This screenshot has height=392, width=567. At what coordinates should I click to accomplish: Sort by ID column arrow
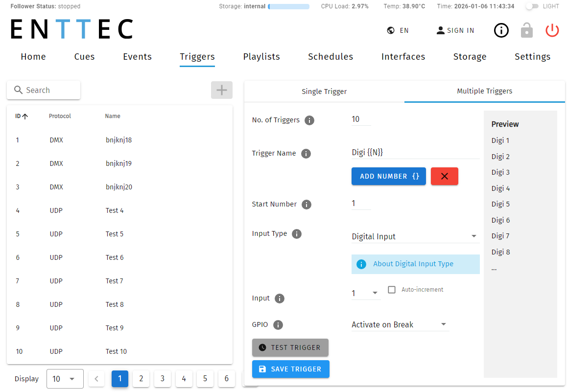pos(25,116)
